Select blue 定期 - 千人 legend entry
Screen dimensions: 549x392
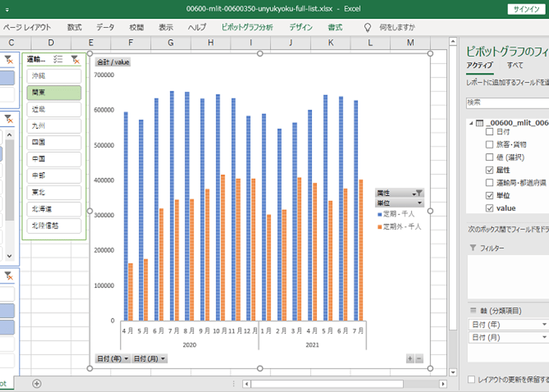click(x=396, y=214)
